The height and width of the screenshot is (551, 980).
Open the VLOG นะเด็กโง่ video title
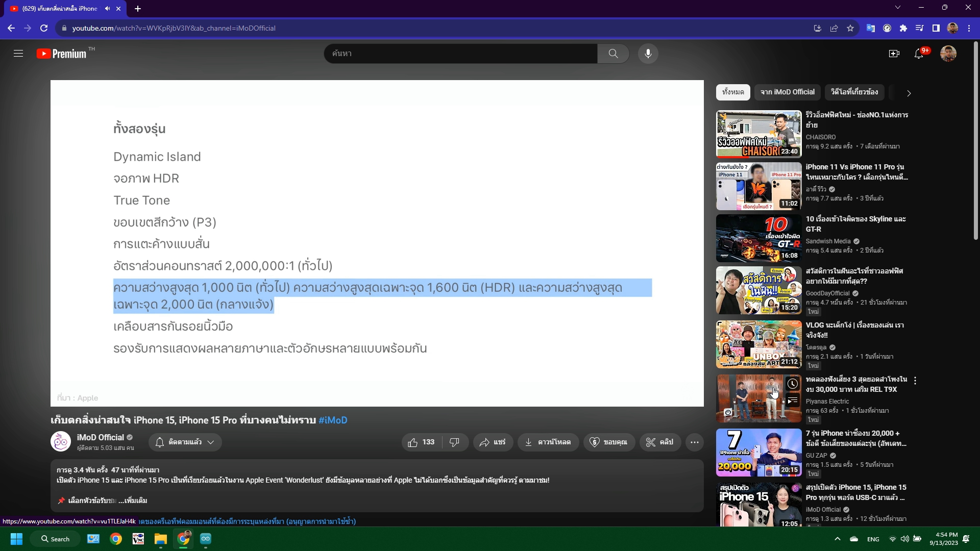tap(854, 330)
